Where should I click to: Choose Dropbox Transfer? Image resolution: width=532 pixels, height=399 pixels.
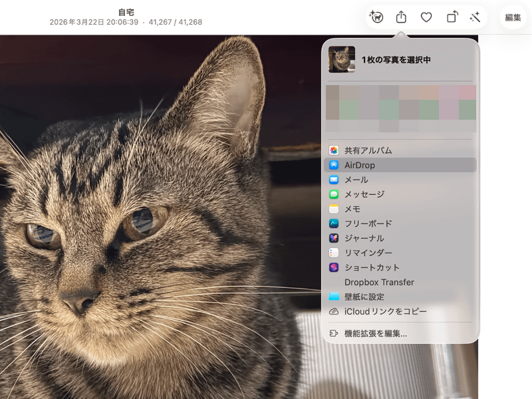(x=379, y=282)
